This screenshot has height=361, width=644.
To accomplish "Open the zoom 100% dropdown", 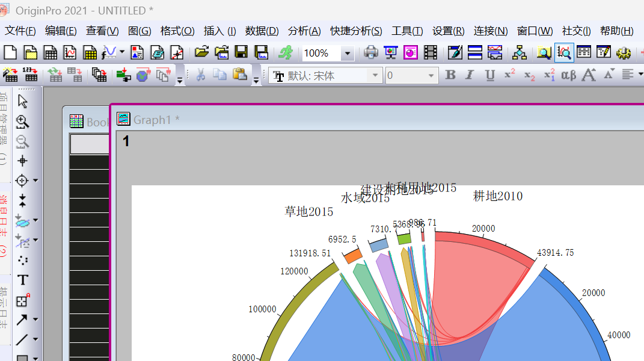I will point(348,53).
